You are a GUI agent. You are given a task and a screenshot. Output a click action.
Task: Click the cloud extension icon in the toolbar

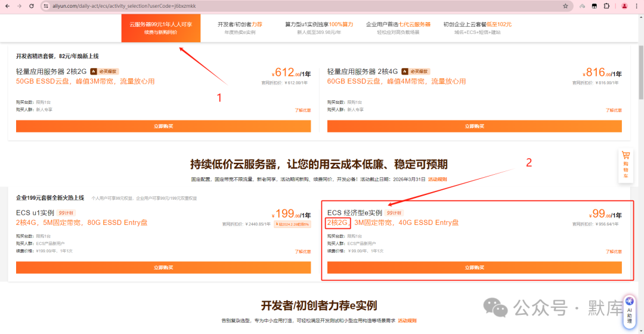pyautogui.click(x=583, y=6)
